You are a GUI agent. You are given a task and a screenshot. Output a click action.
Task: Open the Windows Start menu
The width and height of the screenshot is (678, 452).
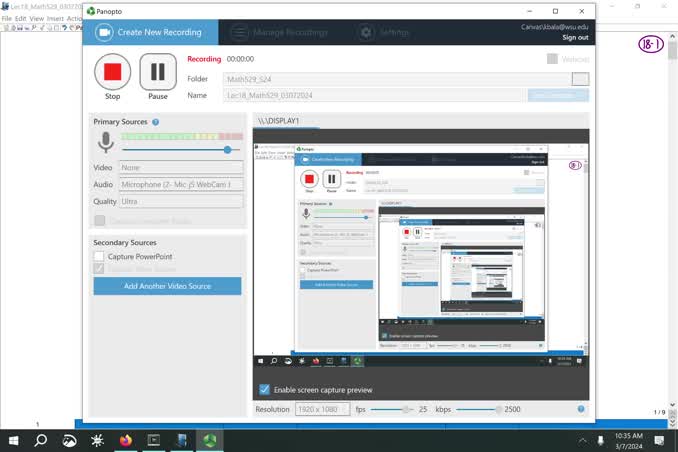coord(13,440)
